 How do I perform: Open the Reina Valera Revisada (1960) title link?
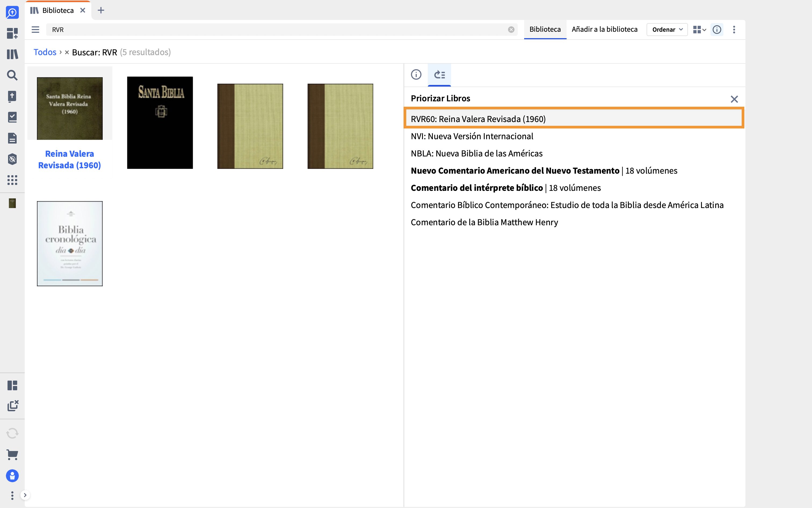coord(70,160)
